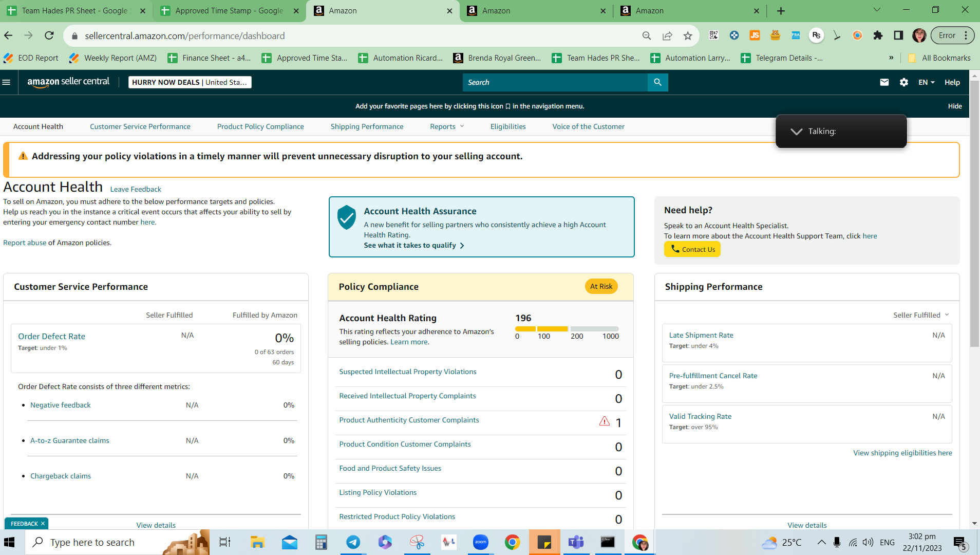This screenshot has width=980, height=555.
Task: Bookmark this page with the star icon
Action: (x=688, y=35)
